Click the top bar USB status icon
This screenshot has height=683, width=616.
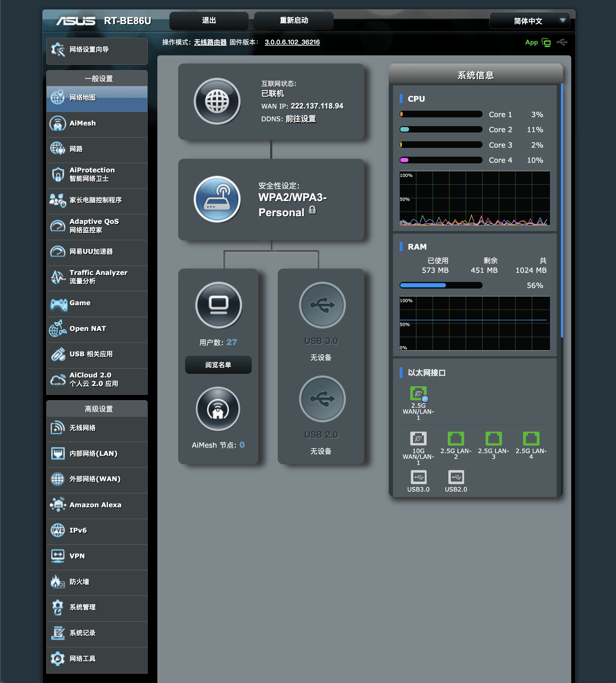click(x=562, y=42)
